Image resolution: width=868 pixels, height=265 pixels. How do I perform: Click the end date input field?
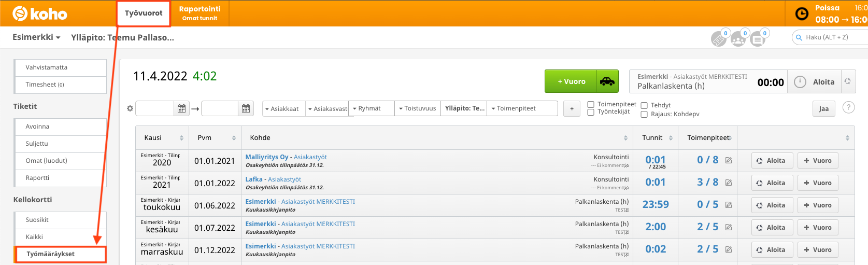220,108
